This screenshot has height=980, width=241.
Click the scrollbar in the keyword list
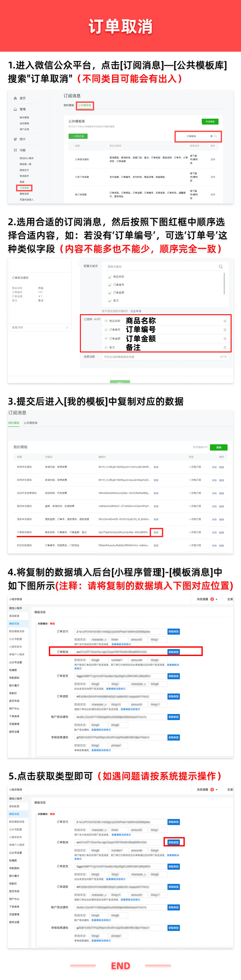tap(224, 283)
